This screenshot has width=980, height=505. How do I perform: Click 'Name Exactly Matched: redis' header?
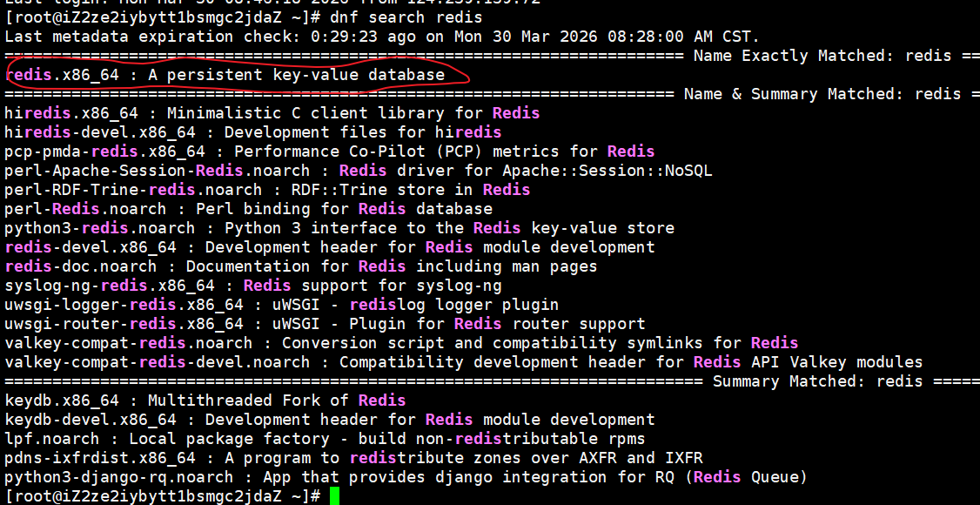[x=822, y=56]
